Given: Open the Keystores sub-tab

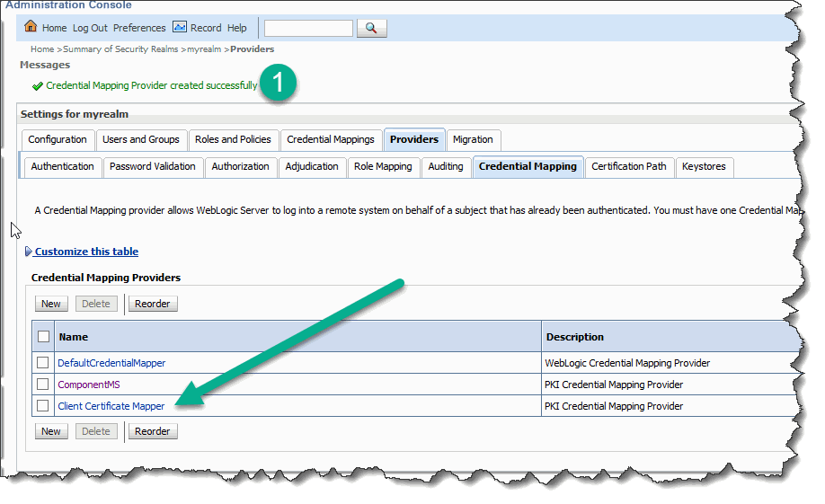Looking at the screenshot, I should [704, 167].
